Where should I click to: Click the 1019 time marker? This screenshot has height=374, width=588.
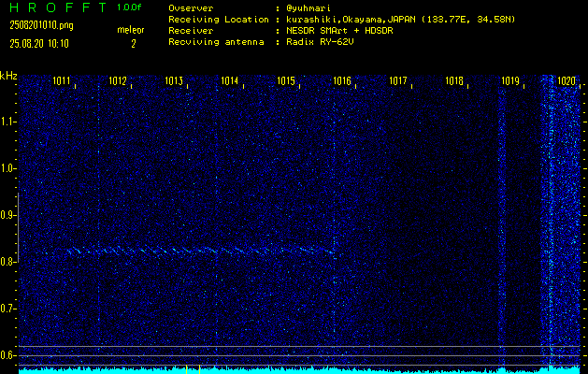(510, 81)
